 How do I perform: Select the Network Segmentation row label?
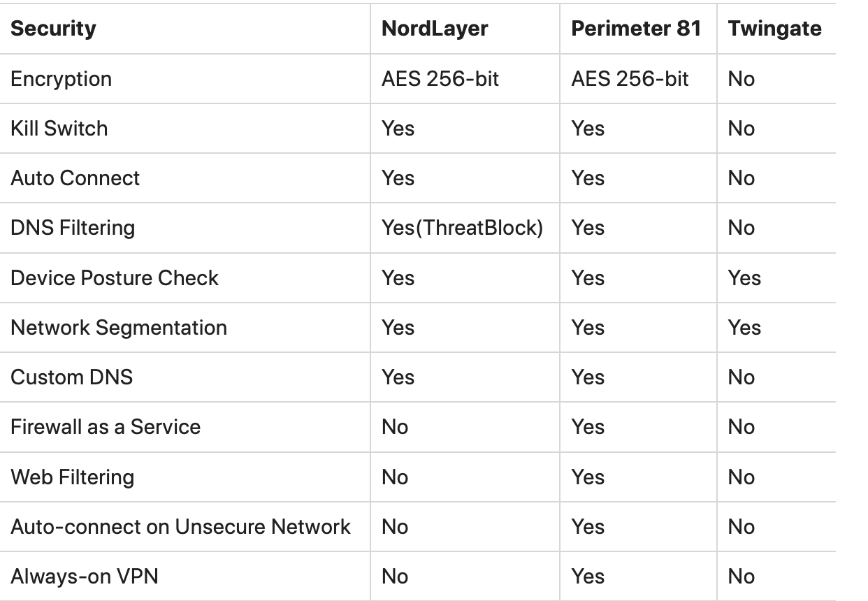pos(119,328)
